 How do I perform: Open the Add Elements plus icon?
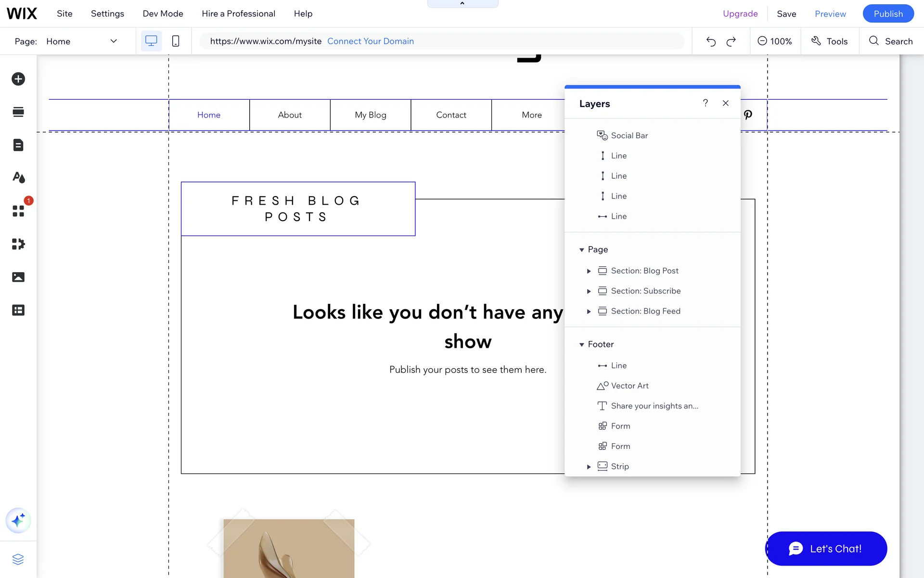coord(18,79)
